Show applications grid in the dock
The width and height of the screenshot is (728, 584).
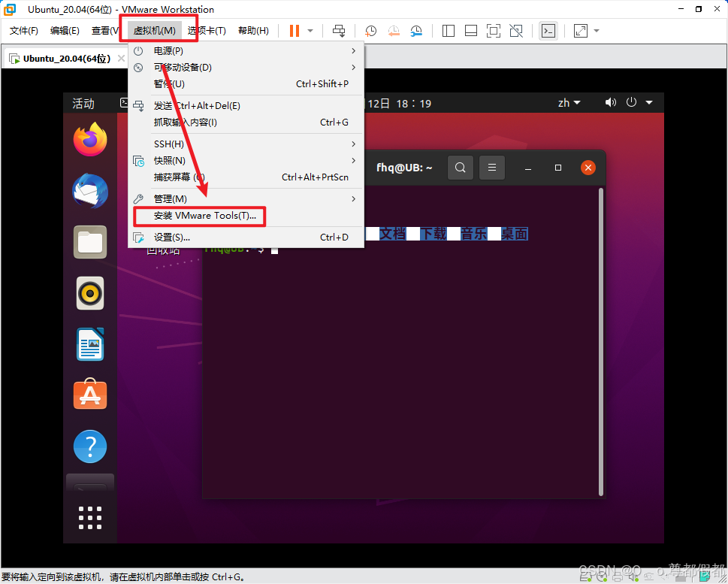click(x=90, y=518)
